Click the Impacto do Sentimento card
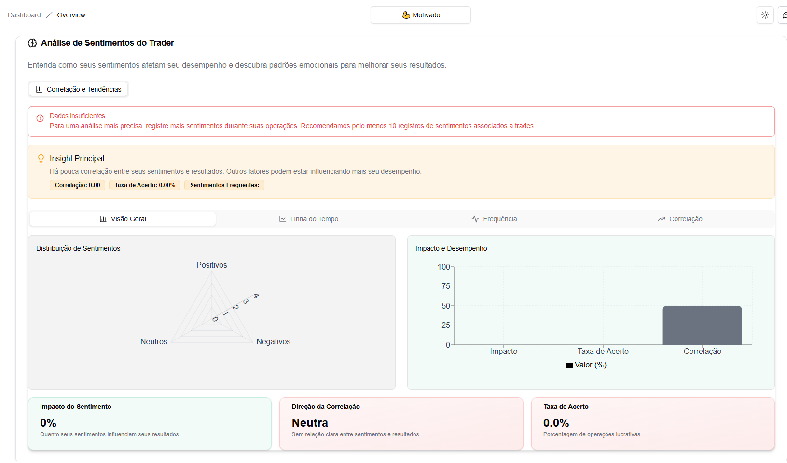The width and height of the screenshot is (787, 463). 150,424
